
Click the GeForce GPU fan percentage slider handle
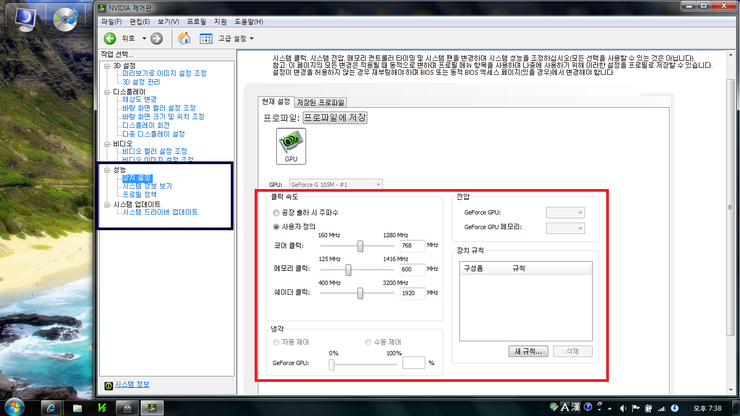point(332,364)
